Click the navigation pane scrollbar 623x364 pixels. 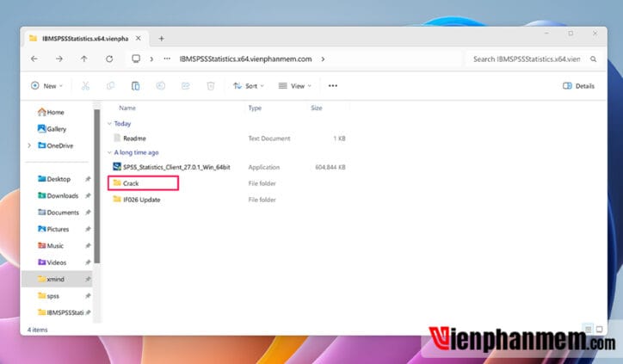tap(96, 187)
